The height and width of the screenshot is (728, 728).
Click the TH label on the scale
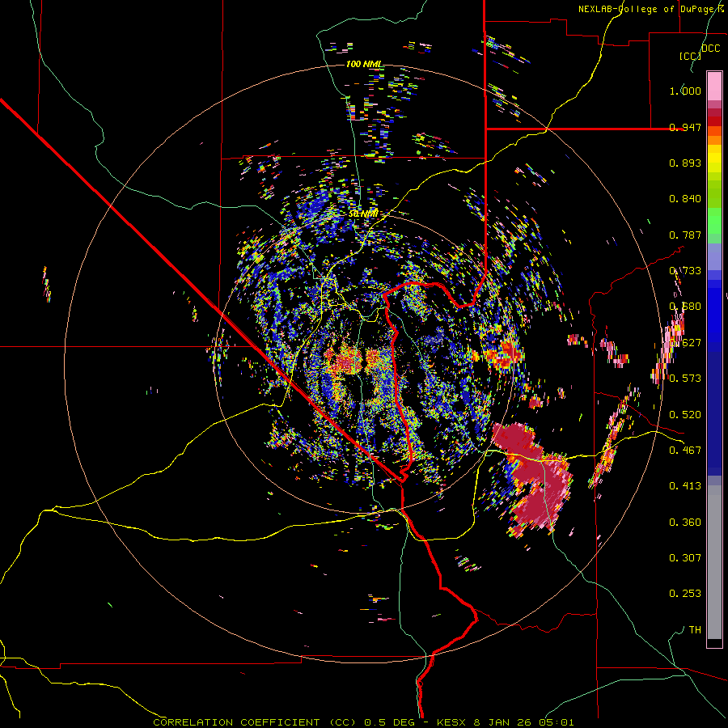[695, 630]
